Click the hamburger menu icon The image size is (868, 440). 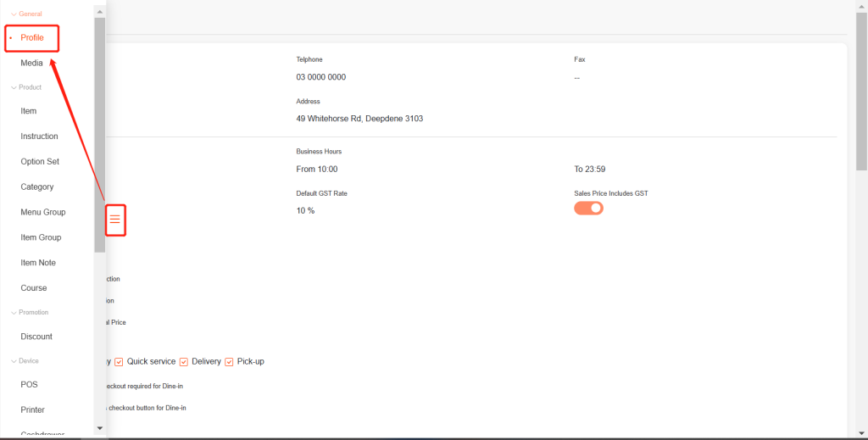115,220
